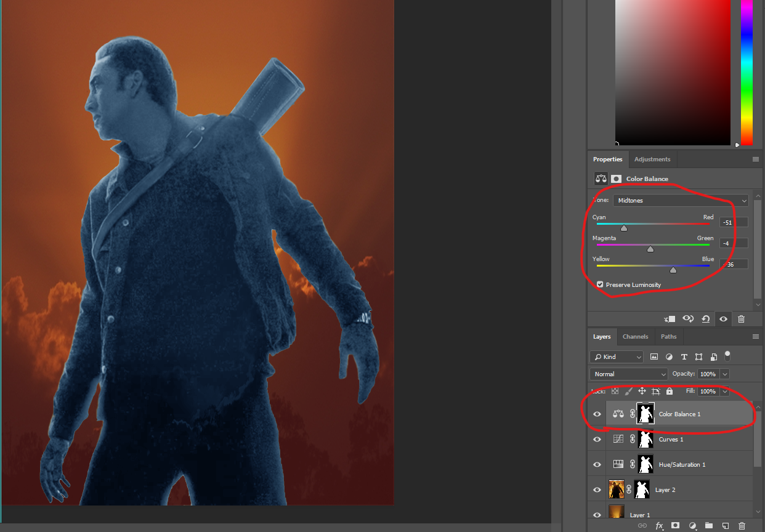Hide the Color Balance 1 layer
The width and height of the screenshot is (765, 532).
597,414
